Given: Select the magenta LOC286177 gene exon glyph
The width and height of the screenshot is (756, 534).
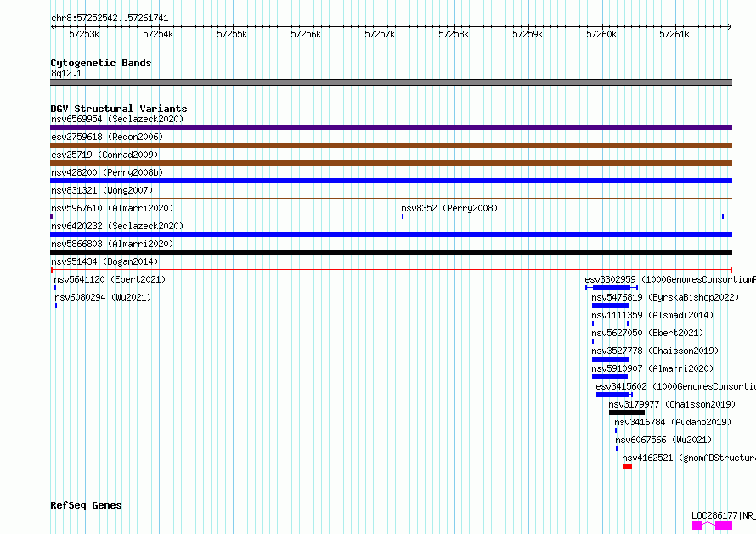Looking at the screenshot, I should [712, 526].
